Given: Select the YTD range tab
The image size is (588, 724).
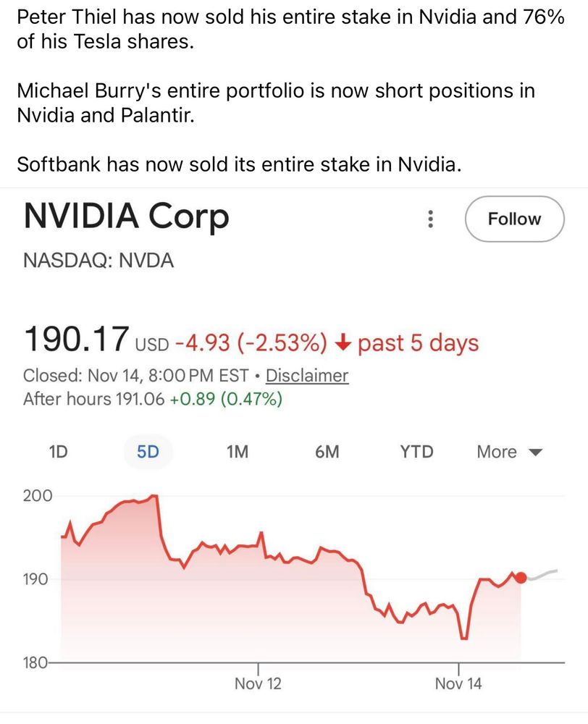Looking at the screenshot, I should point(416,452).
